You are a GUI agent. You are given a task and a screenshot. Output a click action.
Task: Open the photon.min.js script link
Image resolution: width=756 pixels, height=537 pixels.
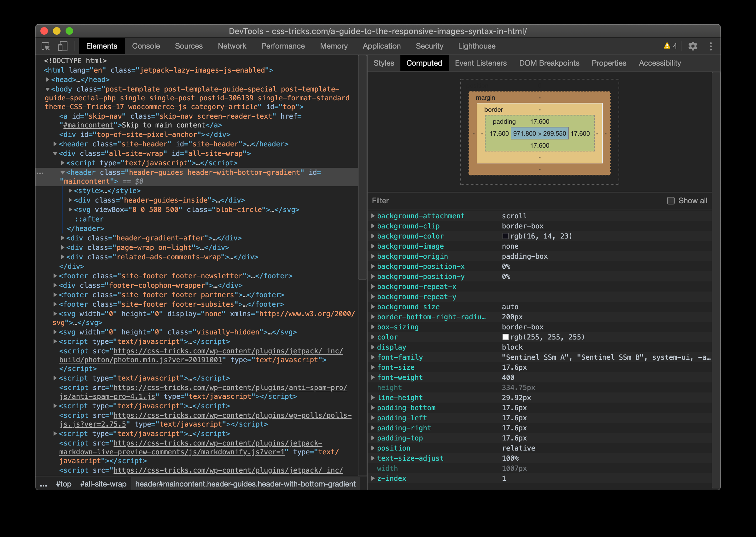tap(201, 356)
